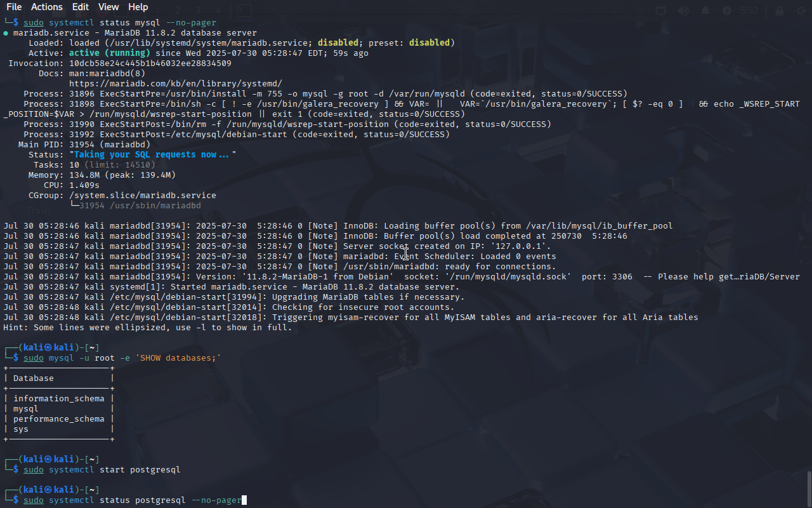Click log text 'Event Scheduler: Loaded 0 events'

[475, 257]
